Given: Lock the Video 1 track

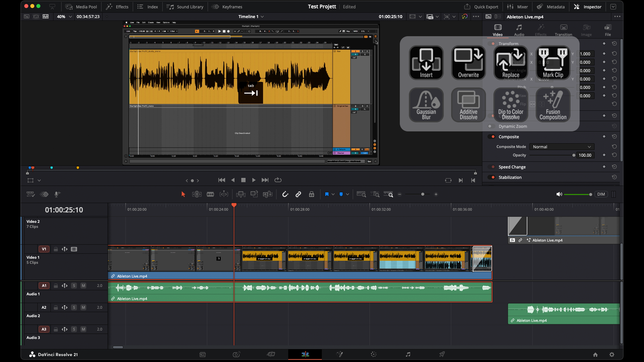Looking at the screenshot, I should [56, 249].
